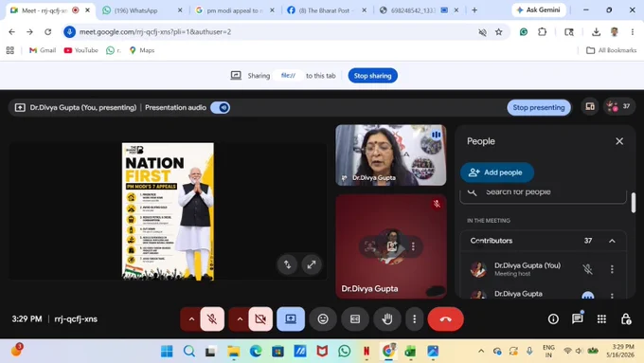Open the people count badge showing 37
The width and height of the screenshot is (644, 363).
click(x=619, y=106)
